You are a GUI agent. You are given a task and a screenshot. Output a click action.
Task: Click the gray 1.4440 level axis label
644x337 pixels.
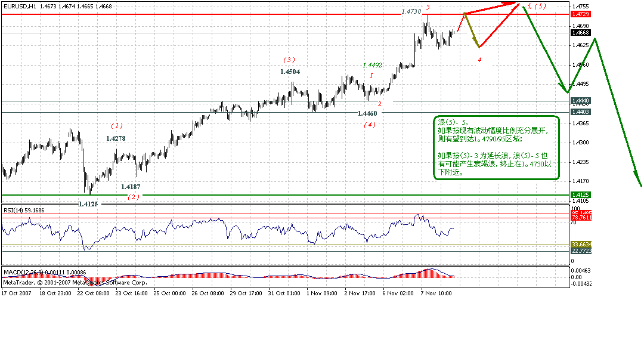pos(580,101)
